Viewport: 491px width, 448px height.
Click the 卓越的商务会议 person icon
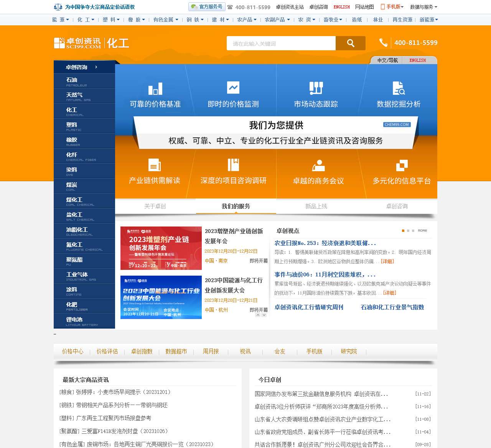tap(318, 165)
